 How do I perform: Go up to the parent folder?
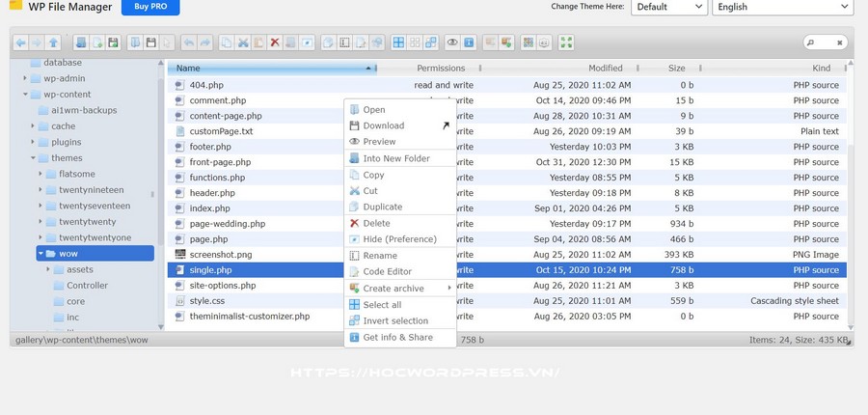54,42
